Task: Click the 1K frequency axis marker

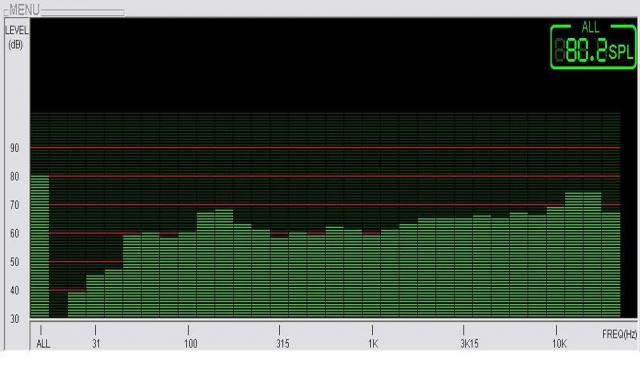Action: pos(373,344)
